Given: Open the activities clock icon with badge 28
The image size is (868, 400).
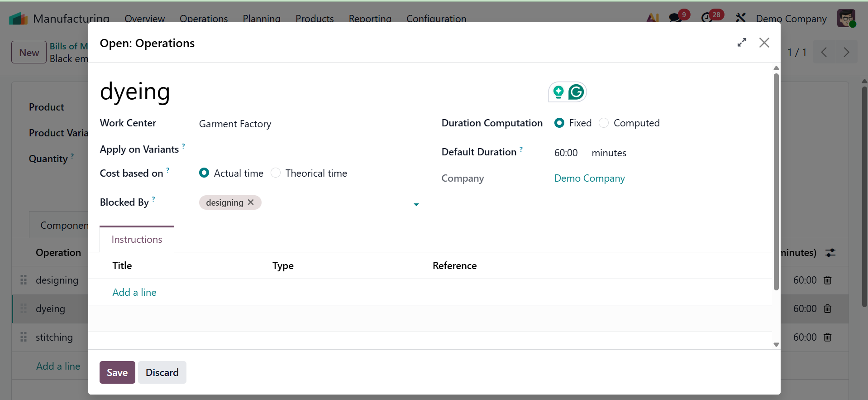Looking at the screenshot, I should [x=707, y=18].
